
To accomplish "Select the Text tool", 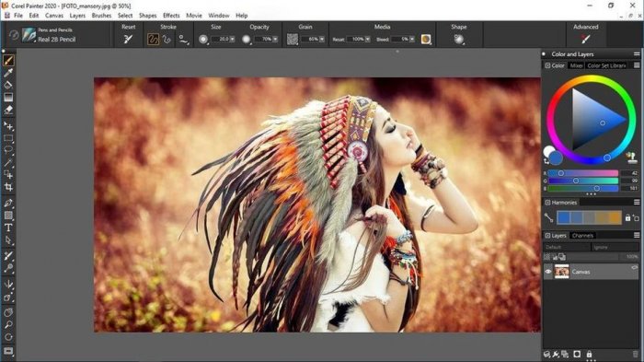I will pyautogui.click(x=8, y=228).
